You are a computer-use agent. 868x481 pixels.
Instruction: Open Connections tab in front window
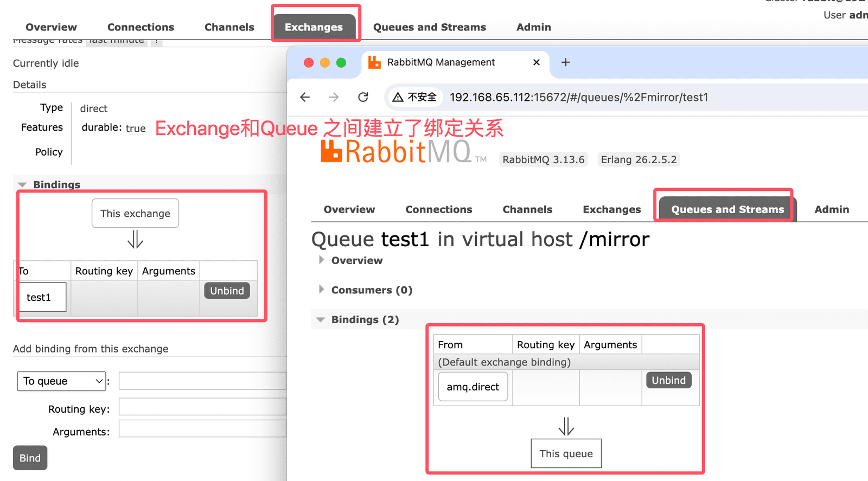click(x=439, y=209)
